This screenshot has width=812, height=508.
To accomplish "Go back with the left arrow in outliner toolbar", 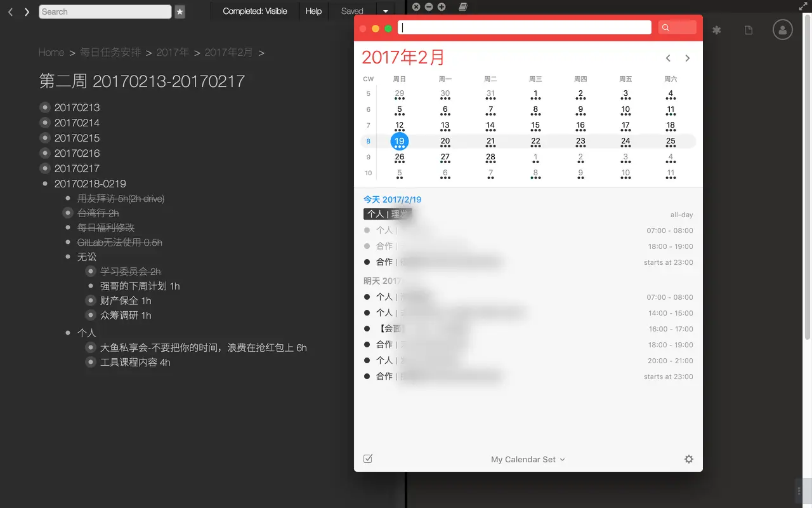I will (10, 11).
